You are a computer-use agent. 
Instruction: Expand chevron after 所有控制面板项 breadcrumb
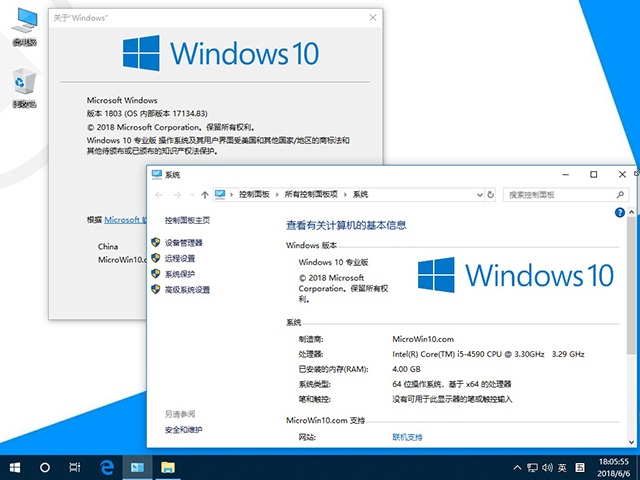345,195
